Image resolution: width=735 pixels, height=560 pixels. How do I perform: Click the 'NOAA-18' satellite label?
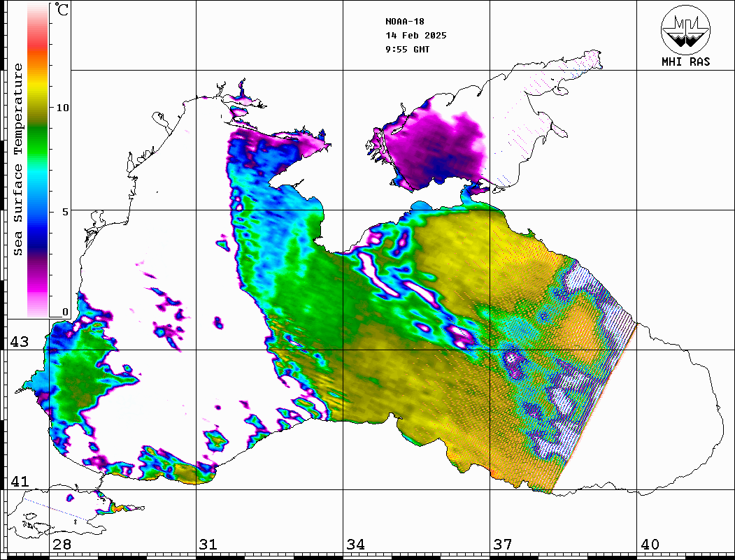pyautogui.click(x=404, y=22)
